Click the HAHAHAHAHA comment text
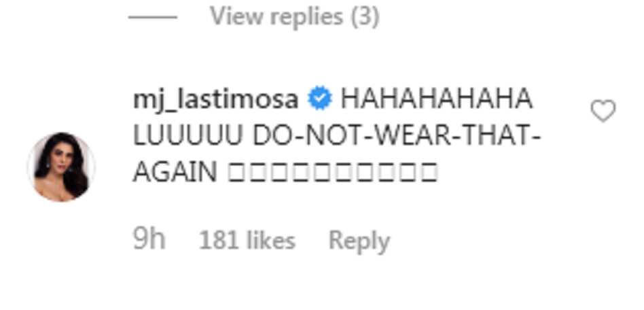The height and width of the screenshot is (310, 644). (437, 100)
